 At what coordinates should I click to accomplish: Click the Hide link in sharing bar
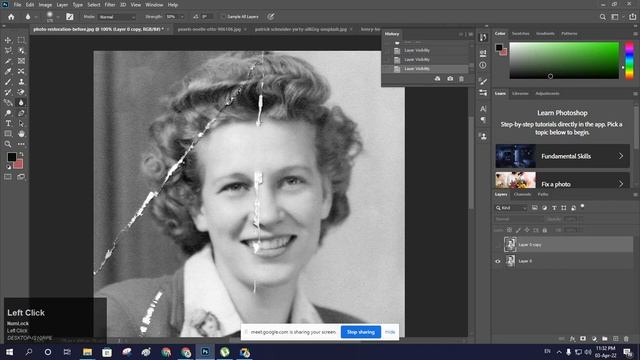390,332
